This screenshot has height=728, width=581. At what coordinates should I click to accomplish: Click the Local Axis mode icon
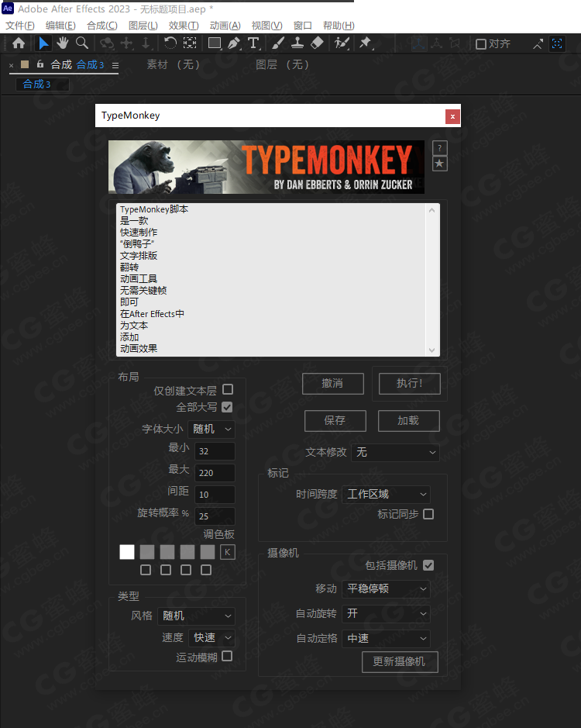(418, 43)
